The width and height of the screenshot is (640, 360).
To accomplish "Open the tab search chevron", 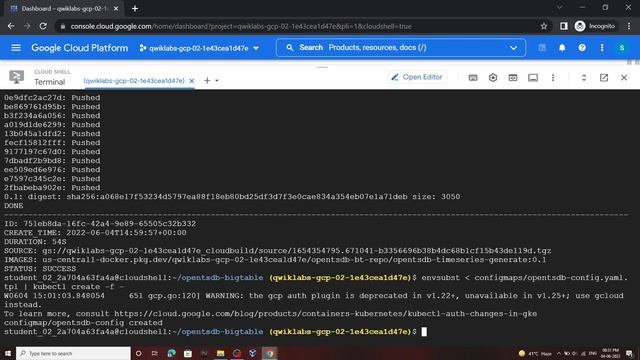I will point(560,7).
